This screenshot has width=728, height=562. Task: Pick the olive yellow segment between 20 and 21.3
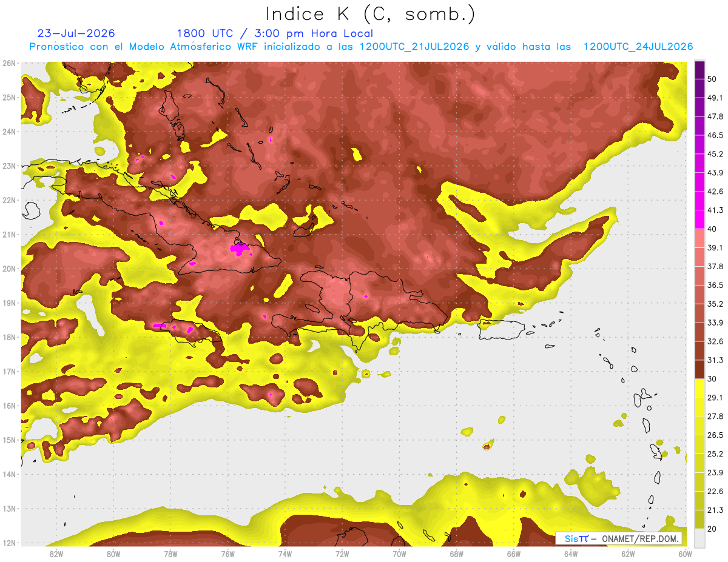coord(699,519)
